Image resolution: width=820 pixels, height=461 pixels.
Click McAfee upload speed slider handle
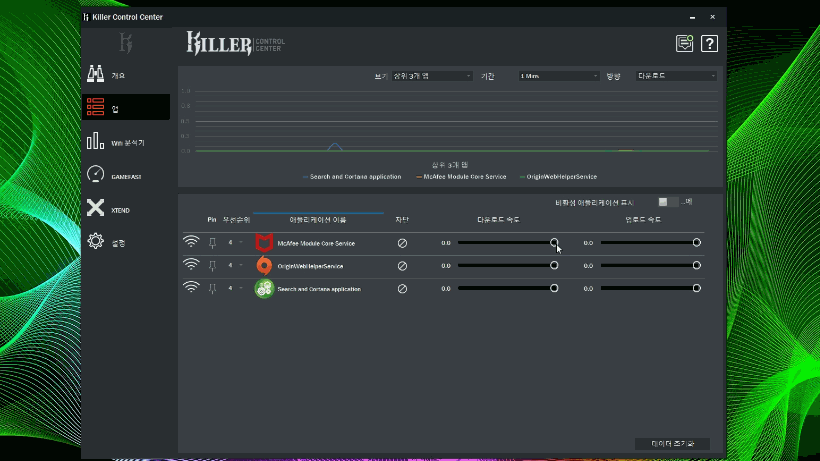pyautogui.click(x=697, y=243)
